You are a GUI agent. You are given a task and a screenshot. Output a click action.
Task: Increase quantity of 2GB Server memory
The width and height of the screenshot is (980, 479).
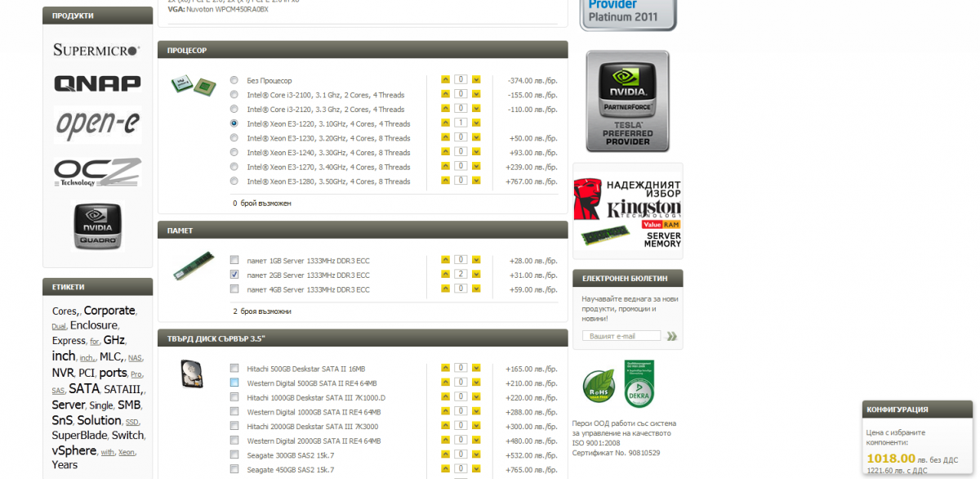point(445,274)
